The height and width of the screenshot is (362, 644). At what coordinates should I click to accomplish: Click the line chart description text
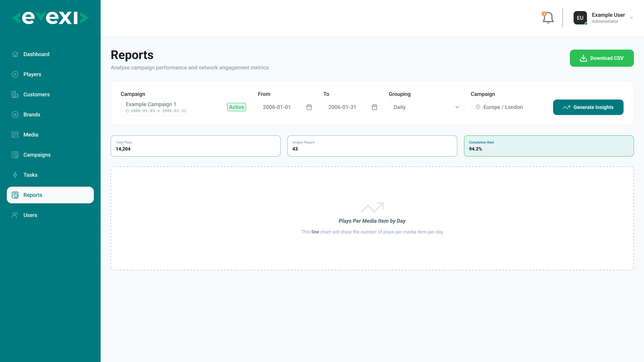(372, 232)
